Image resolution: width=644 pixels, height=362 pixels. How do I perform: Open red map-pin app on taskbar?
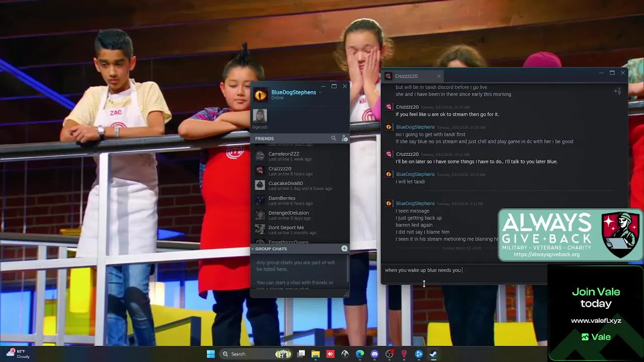[x=404, y=354]
